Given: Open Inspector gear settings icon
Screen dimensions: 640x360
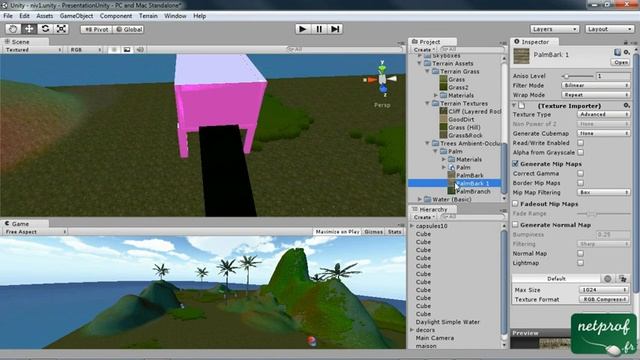Looking at the screenshot, I should [627, 52].
